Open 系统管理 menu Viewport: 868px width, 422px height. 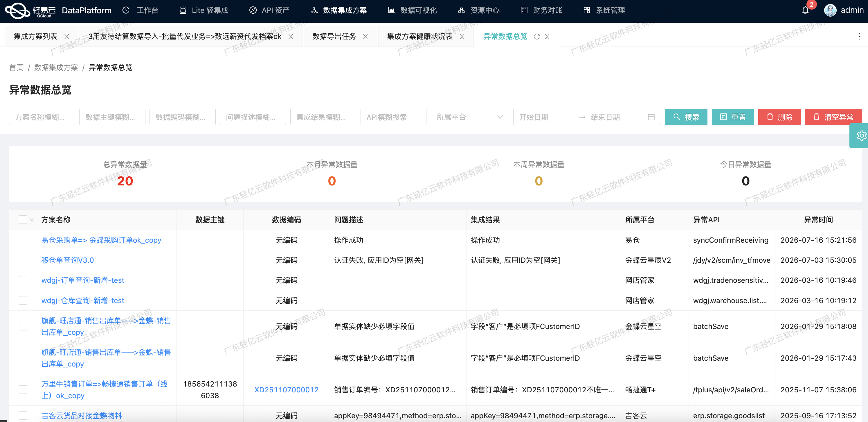click(x=604, y=10)
